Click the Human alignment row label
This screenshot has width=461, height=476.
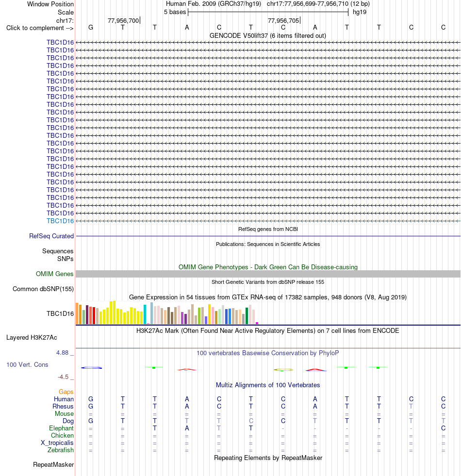coord(64,399)
